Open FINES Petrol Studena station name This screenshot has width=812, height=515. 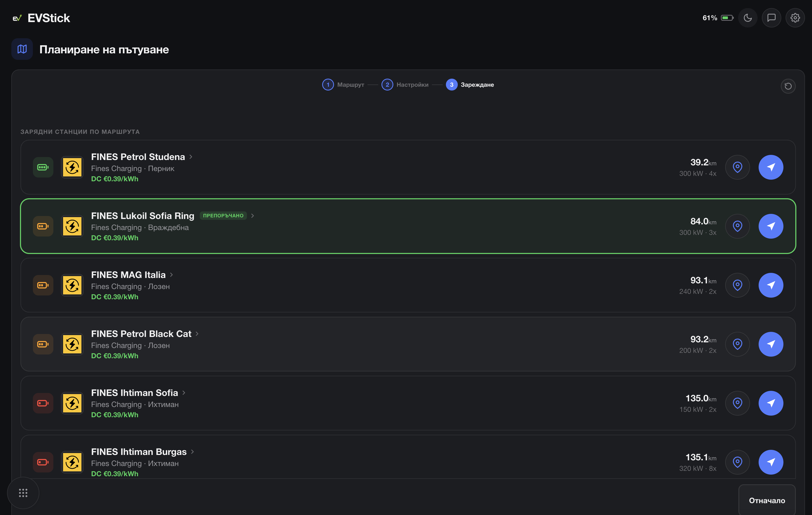click(138, 157)
